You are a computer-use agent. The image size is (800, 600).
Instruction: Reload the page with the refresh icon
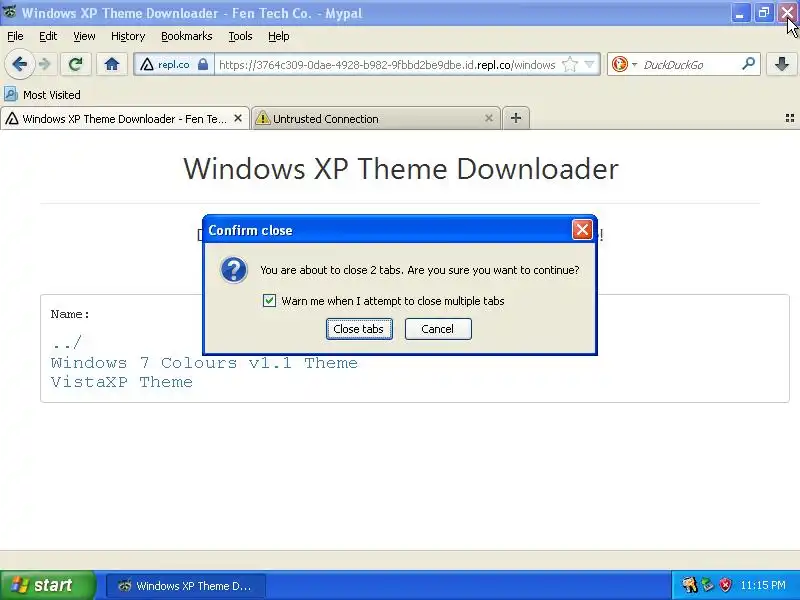point(76,64)
